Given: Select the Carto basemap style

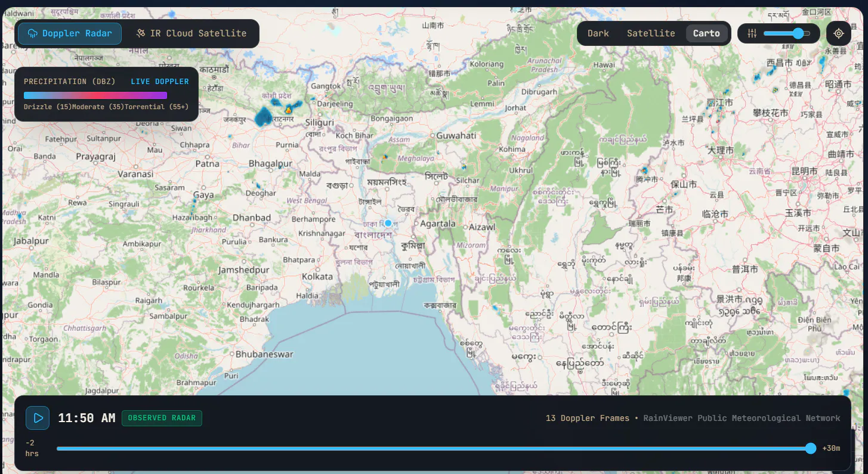Looking at the screenshot, I should tap(706, 33).
